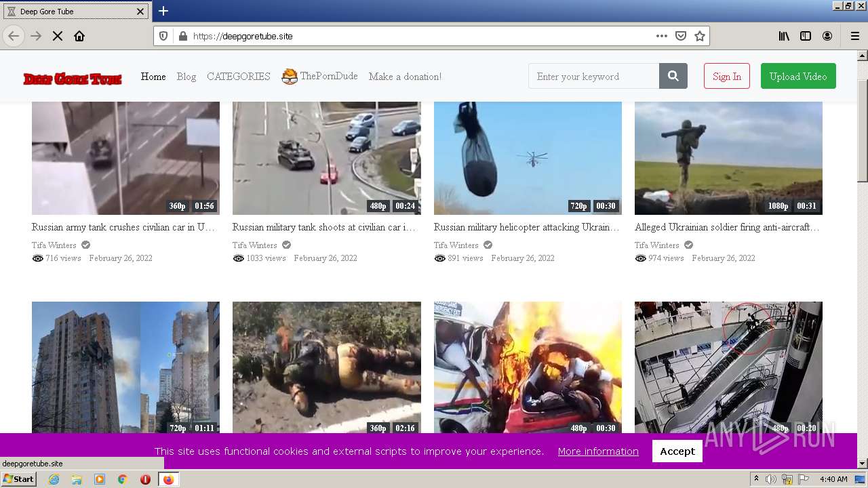Click the volume speaker tray icon

pyautogui.click(x=771, y=479)
